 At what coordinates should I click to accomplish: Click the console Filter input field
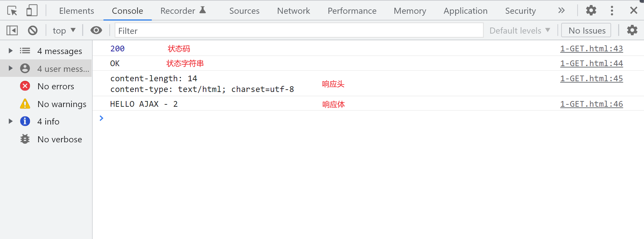tap(299, 31)
